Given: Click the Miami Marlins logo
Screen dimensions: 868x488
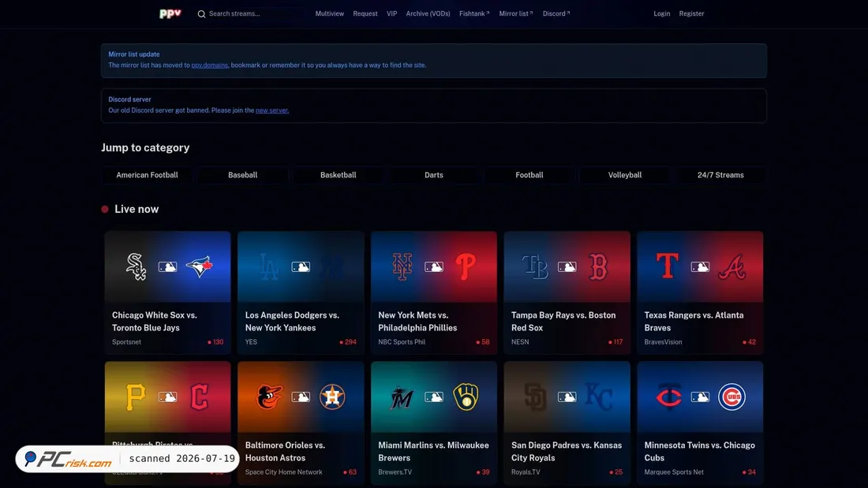Looking at the screenshot, I should 402,397.
